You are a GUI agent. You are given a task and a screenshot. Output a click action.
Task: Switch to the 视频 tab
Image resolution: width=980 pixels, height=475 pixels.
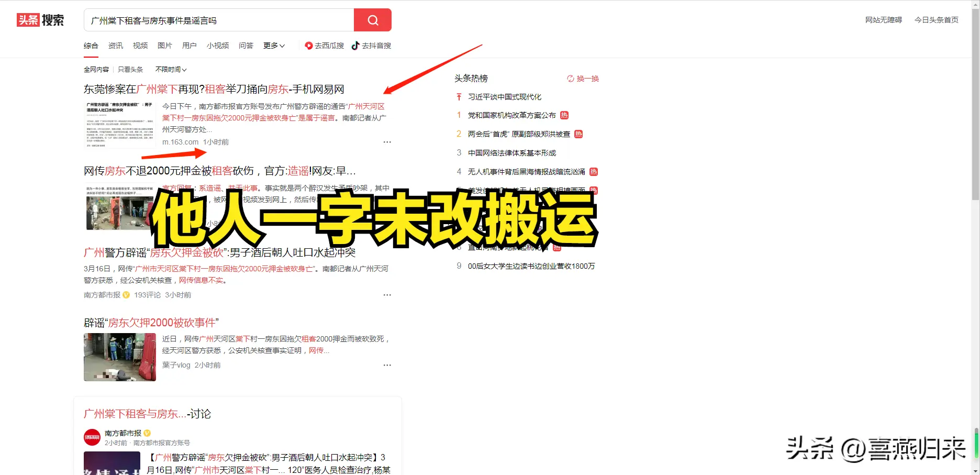point(140,46)
